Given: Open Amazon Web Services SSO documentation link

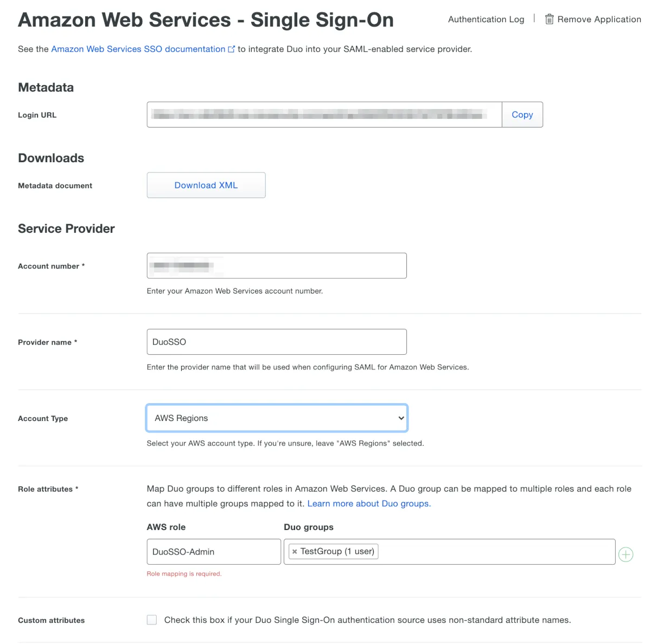Looking at the screenshot, I should point(138,49).
